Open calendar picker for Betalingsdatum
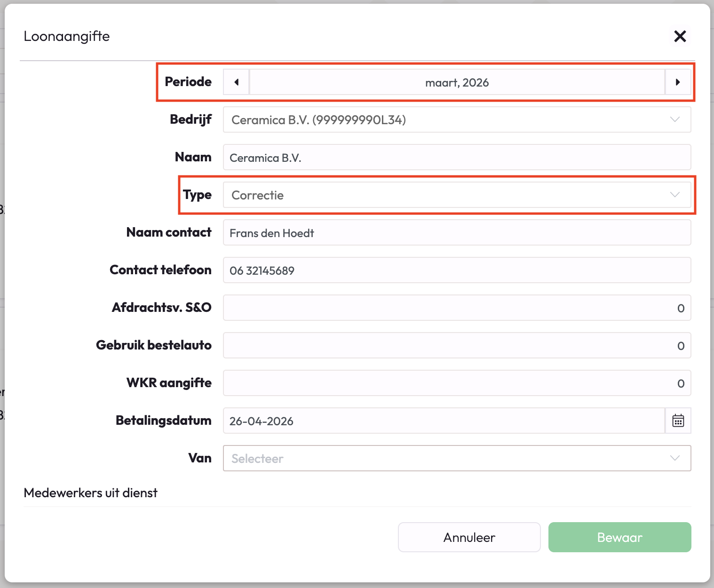 tap(678, 421)
